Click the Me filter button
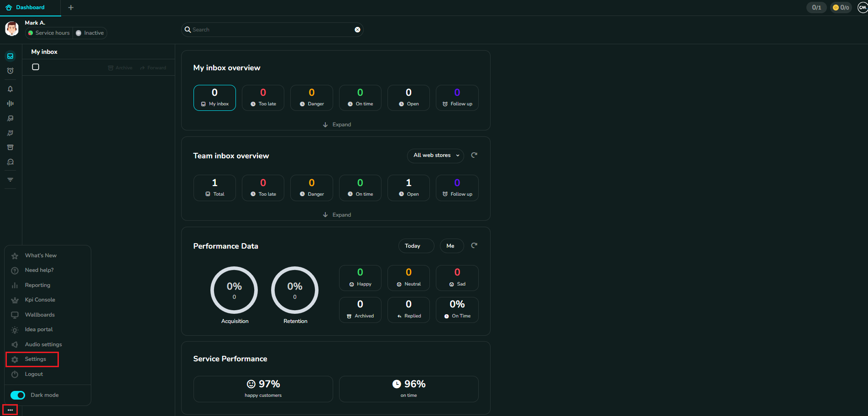Viewport: 868px width, 416px height. coord(451,246)
